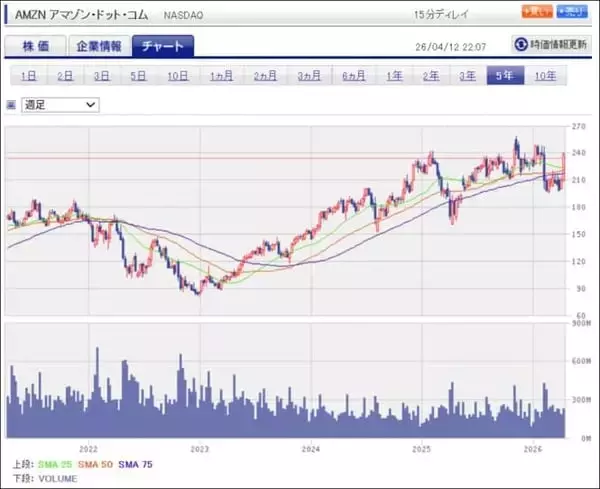
Task: Click the 2023 axis label
Action: 200,449
